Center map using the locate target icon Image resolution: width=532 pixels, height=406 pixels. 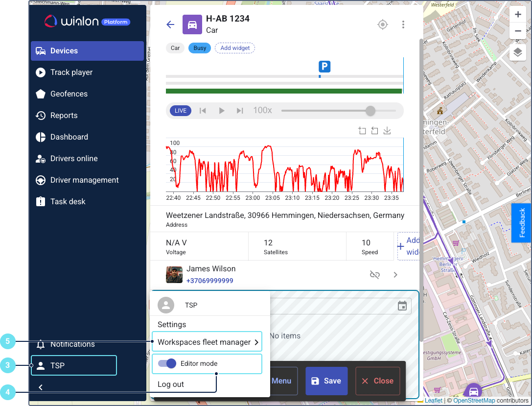(x=383, y=24)
